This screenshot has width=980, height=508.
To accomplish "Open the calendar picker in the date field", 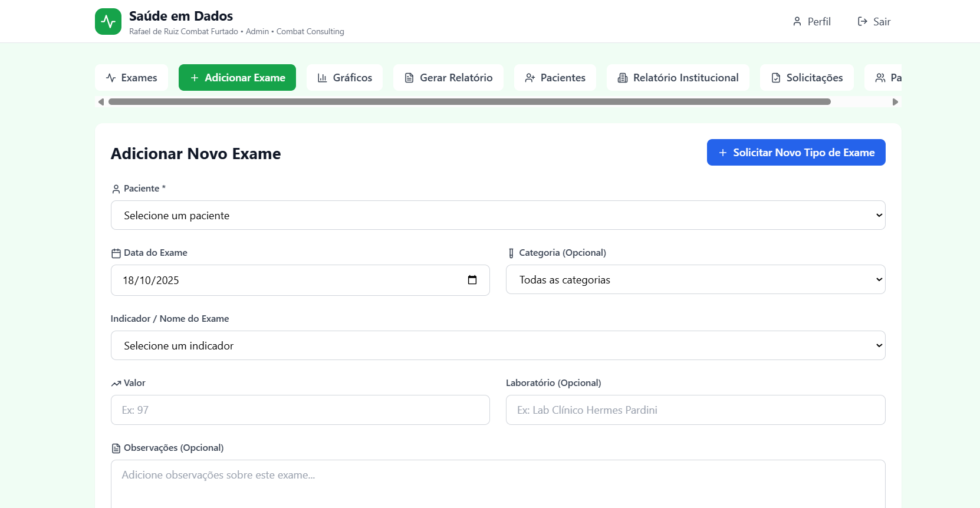I will (x=472, y=280).
